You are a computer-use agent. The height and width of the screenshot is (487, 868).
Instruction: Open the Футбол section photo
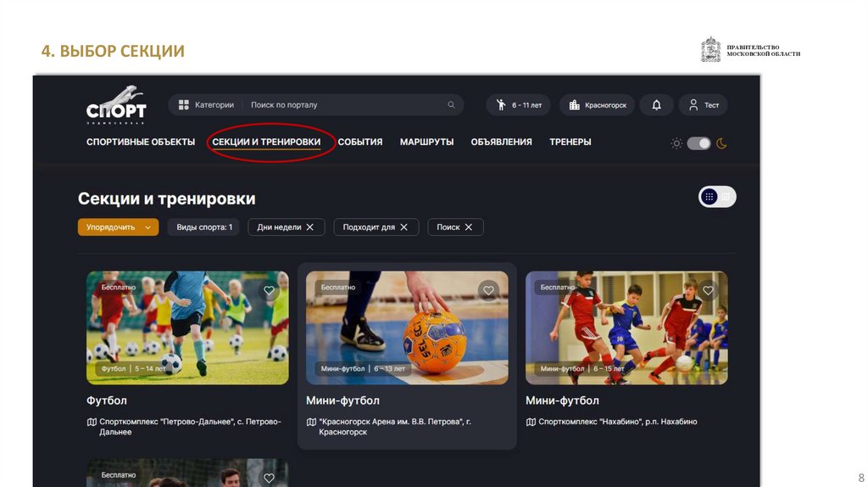tap(187, 327)
